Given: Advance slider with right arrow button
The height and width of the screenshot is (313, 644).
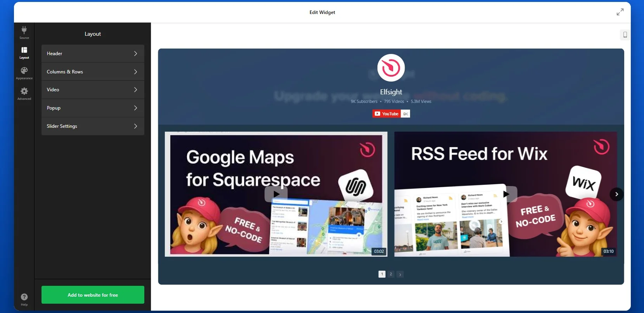Looking at the screenshot, I should 616,194.
